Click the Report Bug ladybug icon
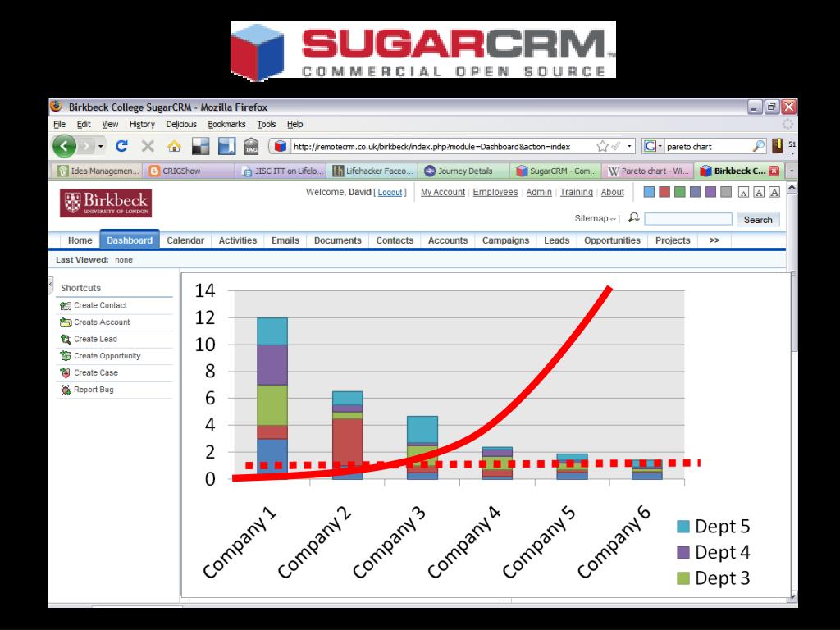 [66, 390]
